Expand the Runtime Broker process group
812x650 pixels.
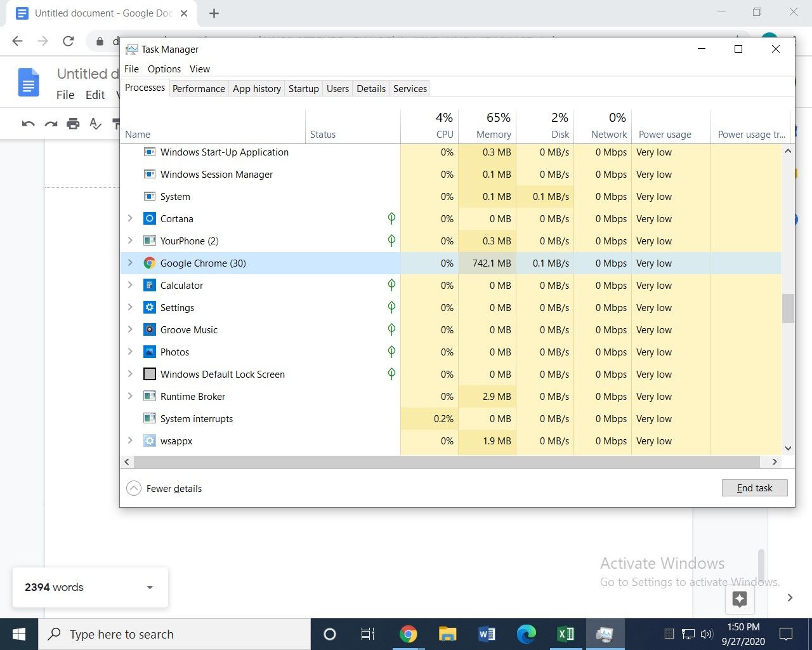pyautogui.click(x=130, y=396)
